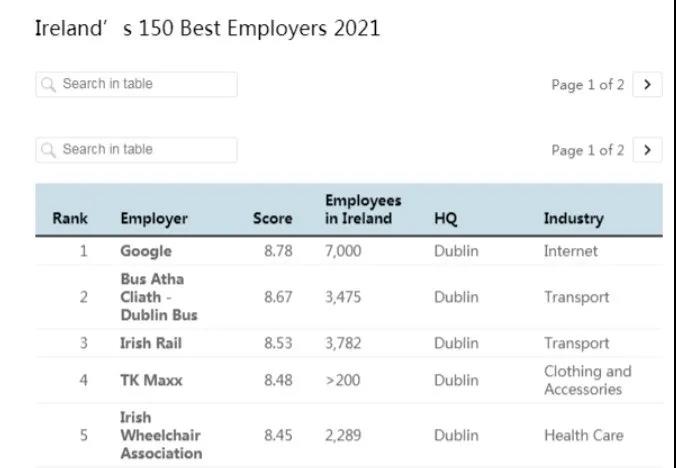Click the magnifier icon in the lower search box
The width and height of the screenshot is (676, 468).
(x=48, y=150)
